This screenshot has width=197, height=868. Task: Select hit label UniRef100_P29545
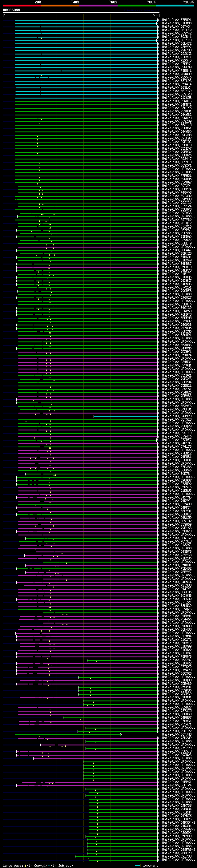(x=176, y=60)
